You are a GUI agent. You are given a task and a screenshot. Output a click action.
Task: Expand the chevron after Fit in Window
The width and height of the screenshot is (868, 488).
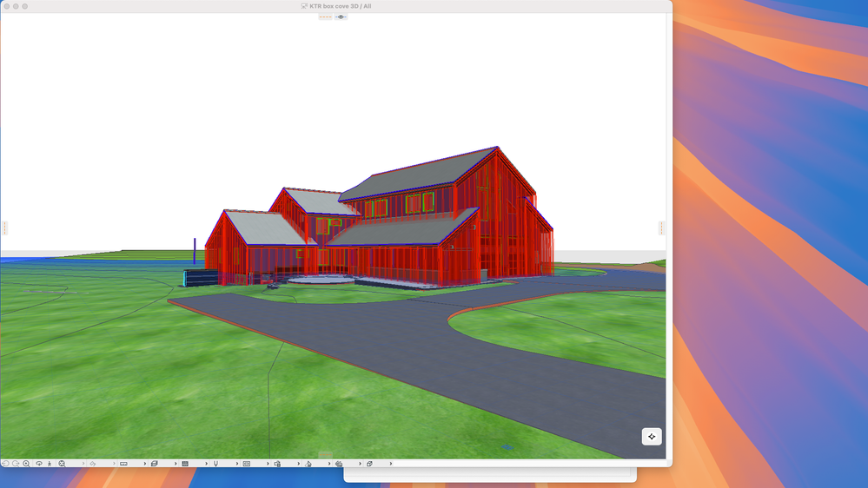pos(83,464)
